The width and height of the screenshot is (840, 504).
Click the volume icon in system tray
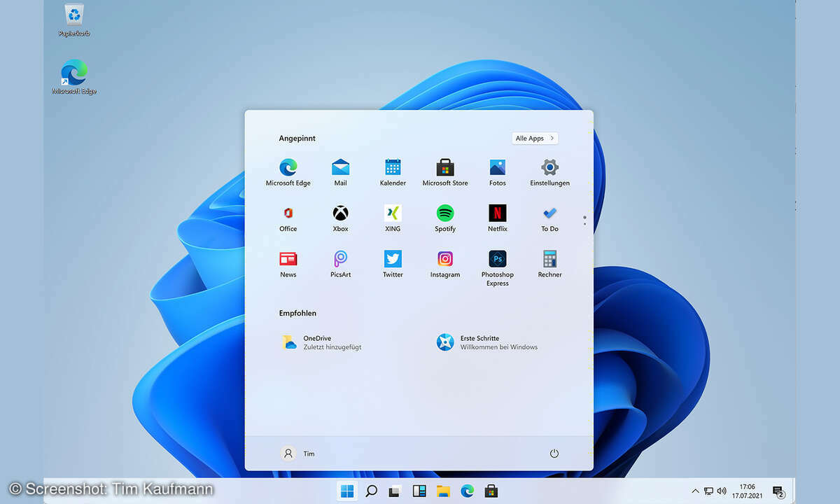coord(722,491)
